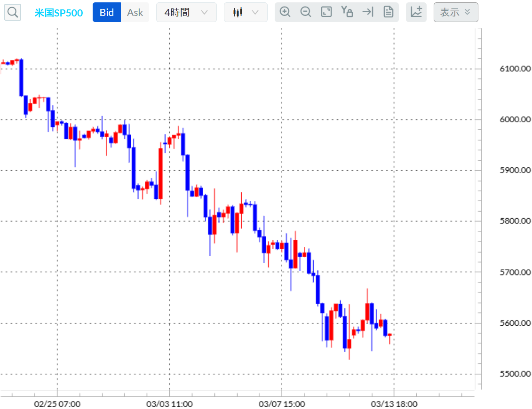Zoom out of the chart
532x409 pixels.
306,12
